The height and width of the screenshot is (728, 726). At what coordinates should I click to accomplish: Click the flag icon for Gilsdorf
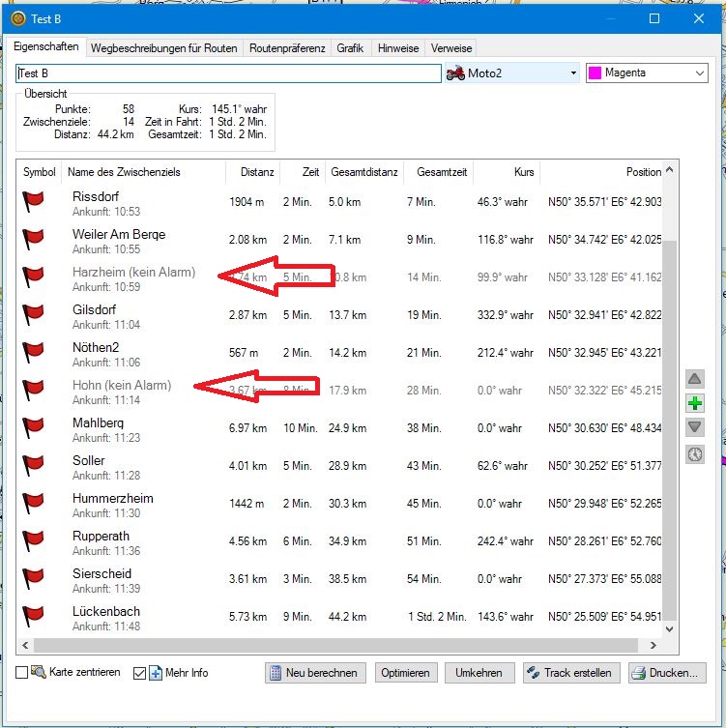coord(34,316)
